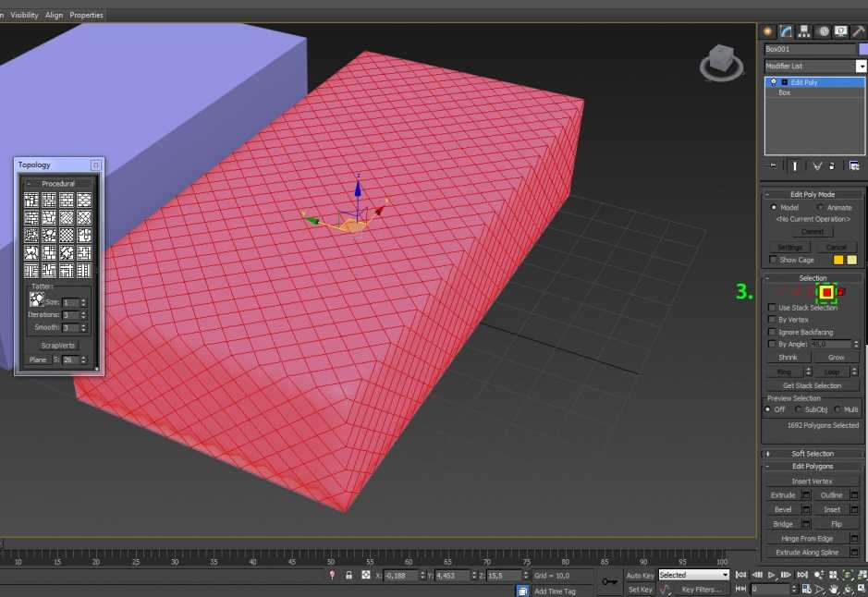Image resolution: width=868 pixels, height=597 pixels.
Task: Open the Hierarchy command panel tab
Action: [x=804, y=31]
